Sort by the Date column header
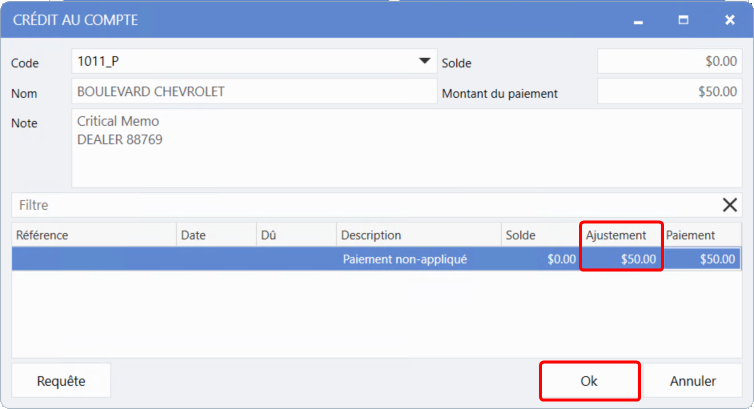754x409 pixels. click(215, 235)
